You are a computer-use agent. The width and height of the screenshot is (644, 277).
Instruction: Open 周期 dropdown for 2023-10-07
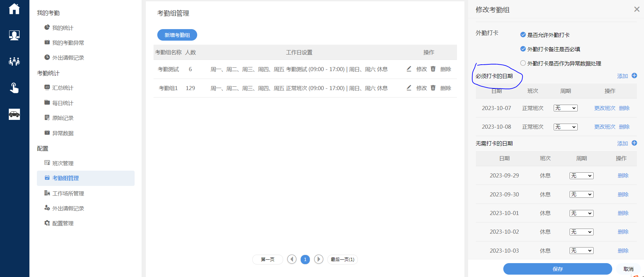tap(565, 108)
